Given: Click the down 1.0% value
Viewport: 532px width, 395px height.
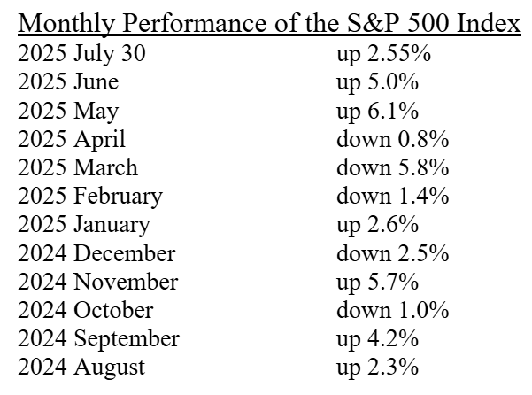Looking at the screenshot, I should pos(392,310).
